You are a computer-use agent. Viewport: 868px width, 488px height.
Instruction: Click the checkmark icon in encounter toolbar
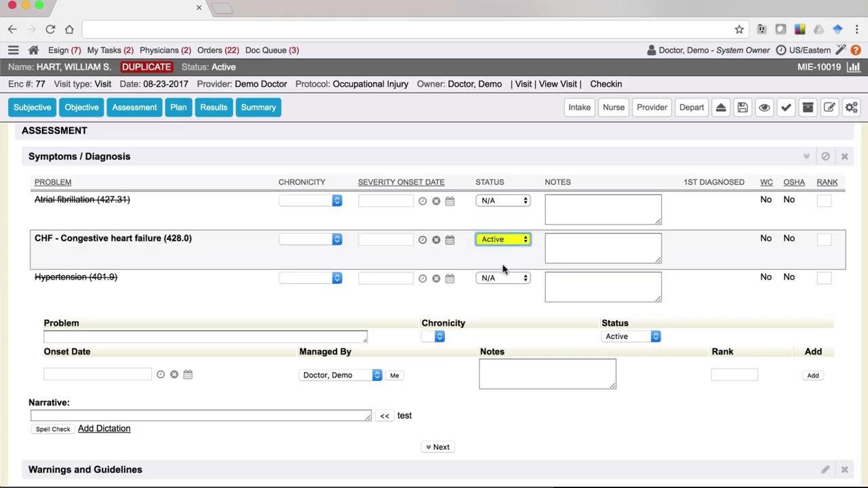point(786,107)
